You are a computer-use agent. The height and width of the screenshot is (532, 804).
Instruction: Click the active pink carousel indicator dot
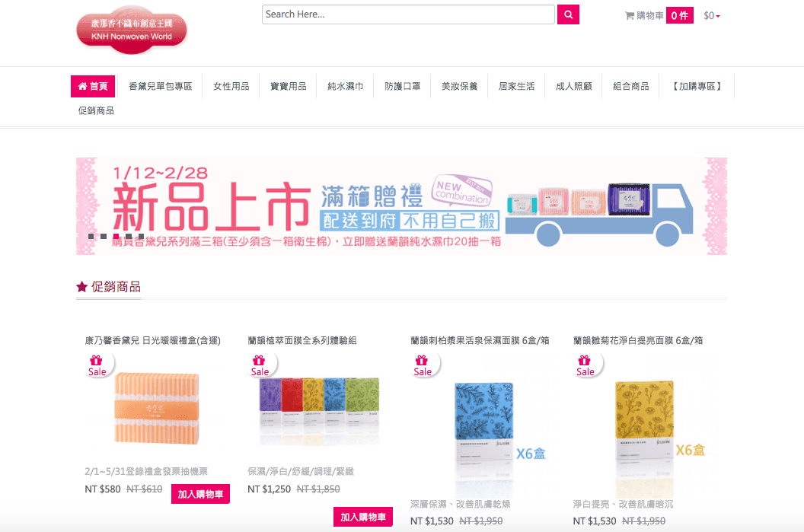[x=116, y=236]
